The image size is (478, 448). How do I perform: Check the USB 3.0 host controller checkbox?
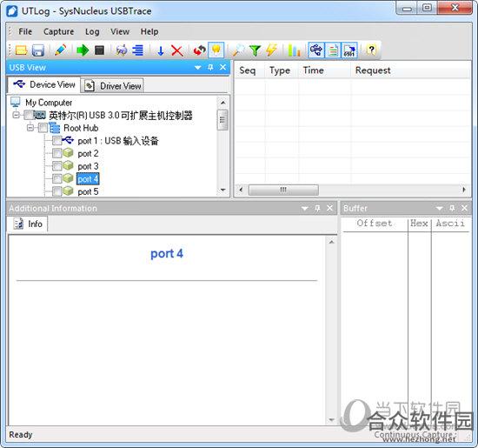[x=29, y=115]
